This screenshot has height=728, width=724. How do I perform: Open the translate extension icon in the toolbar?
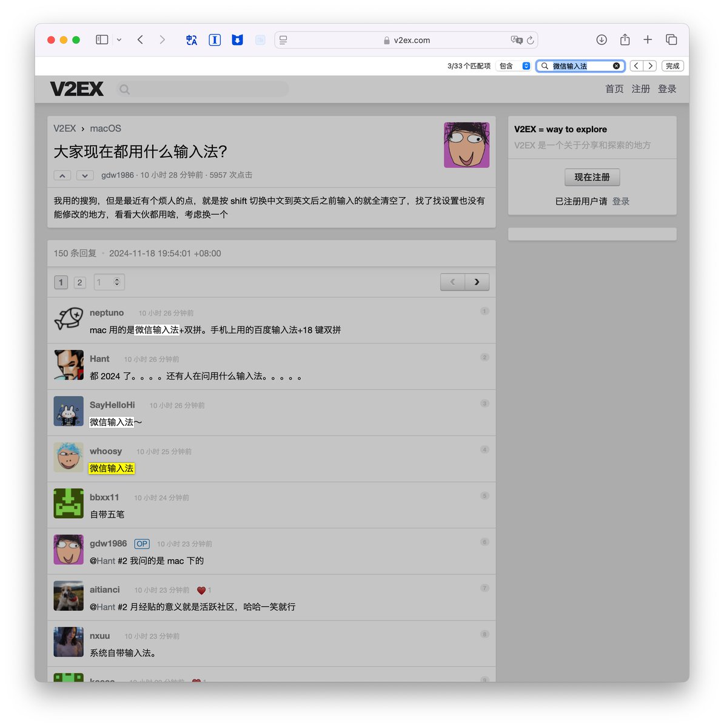(192, 40)
